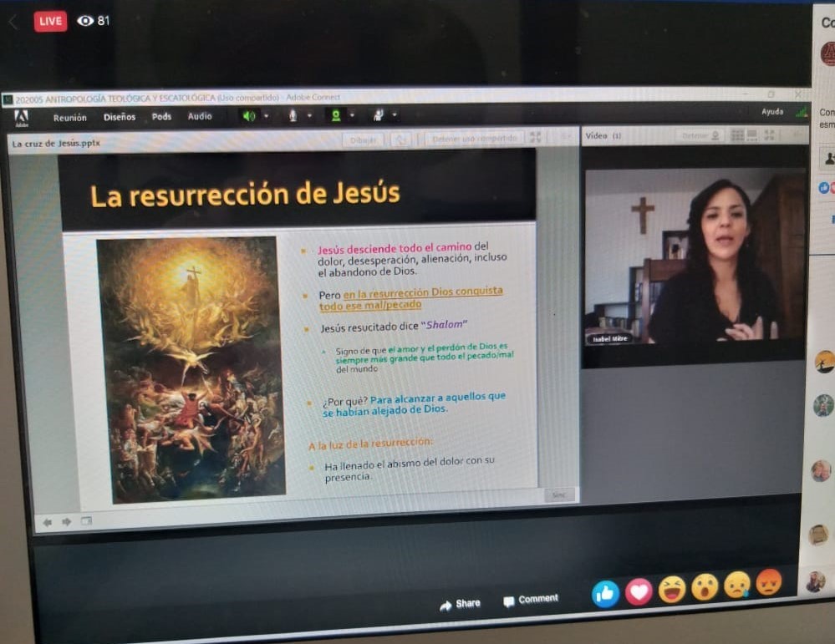Send a Sad crying reaction

737,585
